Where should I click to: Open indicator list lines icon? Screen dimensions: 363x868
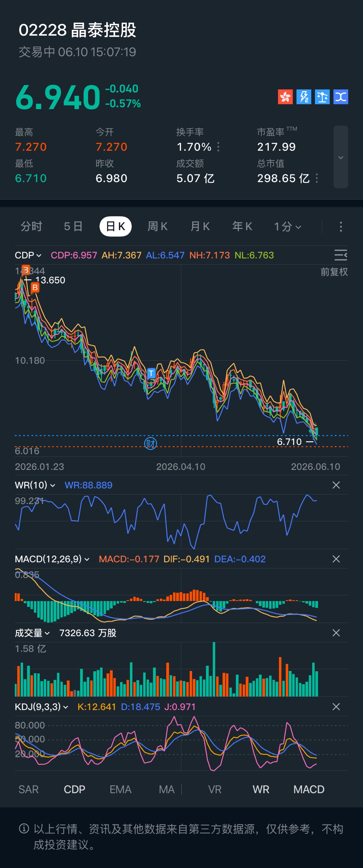coord(341,255)
